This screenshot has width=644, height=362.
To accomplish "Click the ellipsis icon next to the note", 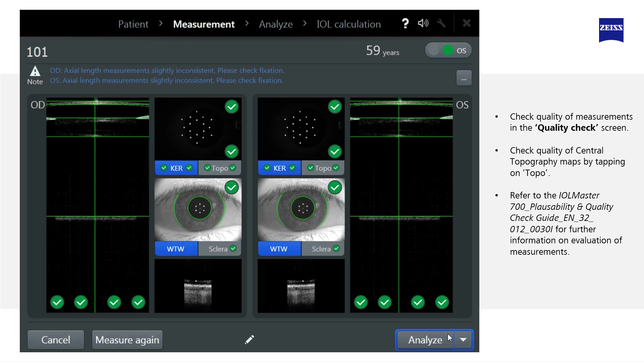I will pyautogui.click(x=464, y=78).
